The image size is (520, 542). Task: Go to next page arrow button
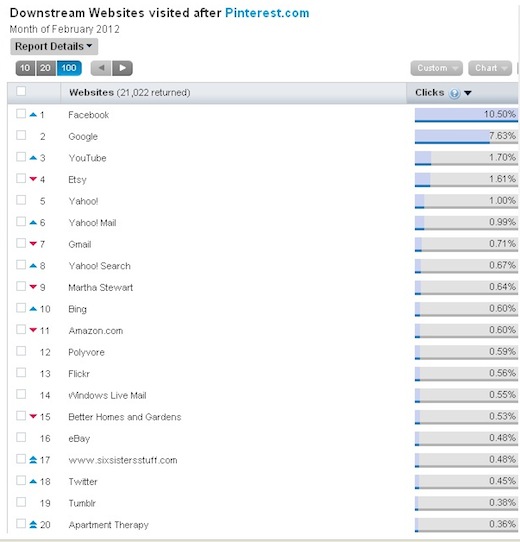(x=122, y=68)
